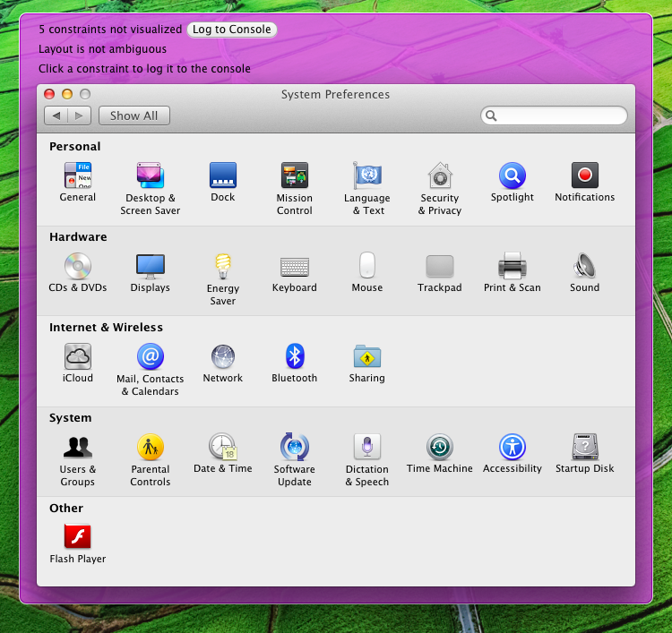The height and width of the screenshot is (633, 672).
Task: Go back with the left arrow button
Action: (x=56, y=115)
